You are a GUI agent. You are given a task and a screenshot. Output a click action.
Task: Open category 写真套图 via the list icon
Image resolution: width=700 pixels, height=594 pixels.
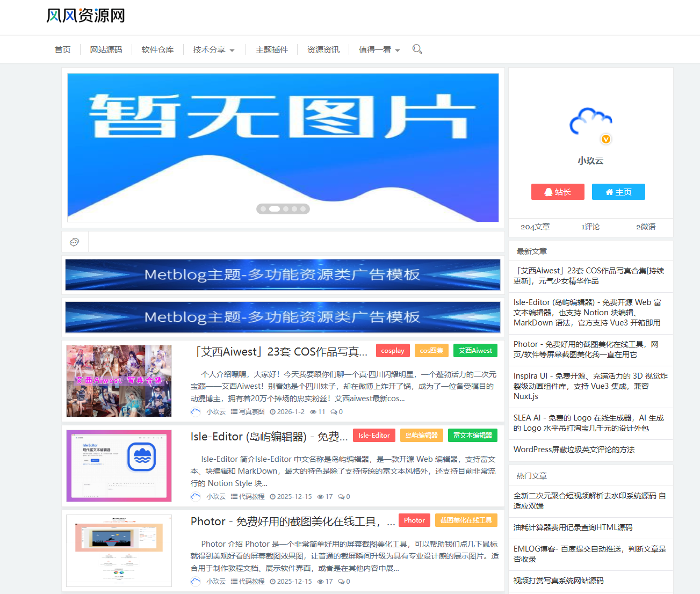(x=235, y=411)
